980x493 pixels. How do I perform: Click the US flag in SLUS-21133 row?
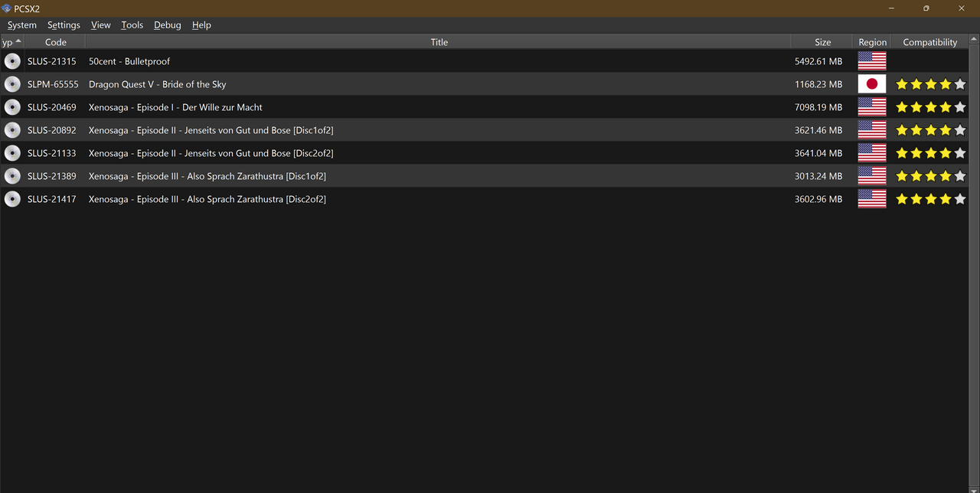click(x=872, y=153)
